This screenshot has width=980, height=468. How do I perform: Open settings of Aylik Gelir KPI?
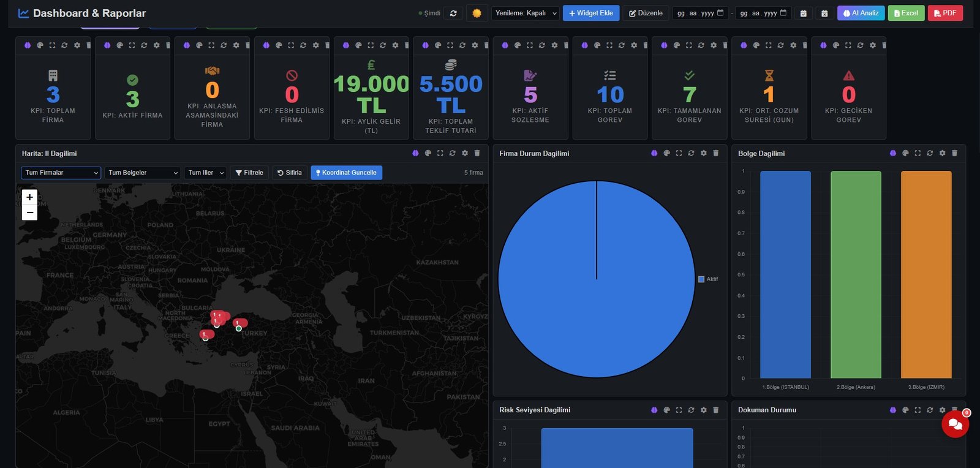click(395, 45)
